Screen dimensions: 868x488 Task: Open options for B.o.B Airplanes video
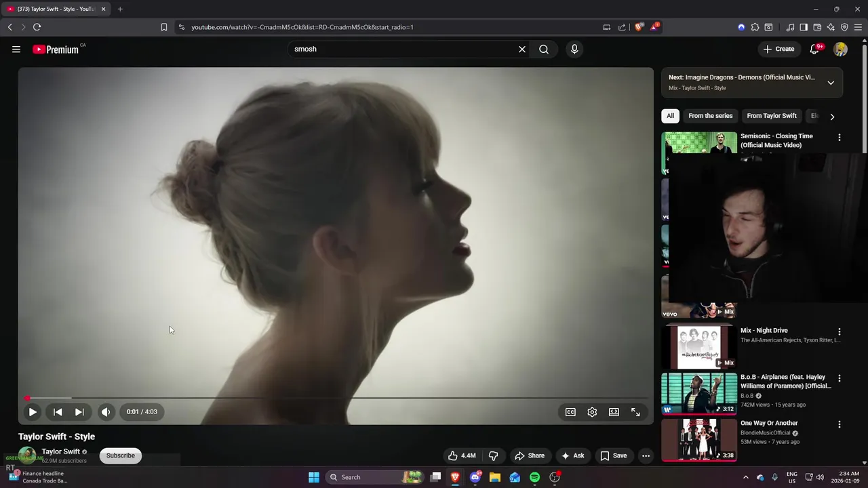840,378
